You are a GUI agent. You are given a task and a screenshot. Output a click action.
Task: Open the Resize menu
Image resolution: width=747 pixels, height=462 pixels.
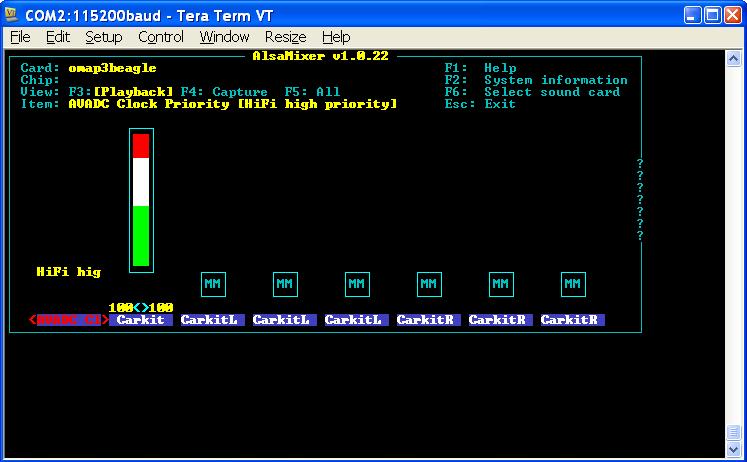click(285, 37)
